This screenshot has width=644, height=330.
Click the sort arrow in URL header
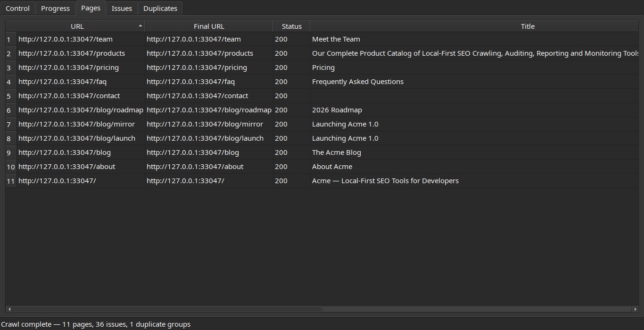[140, 25]
